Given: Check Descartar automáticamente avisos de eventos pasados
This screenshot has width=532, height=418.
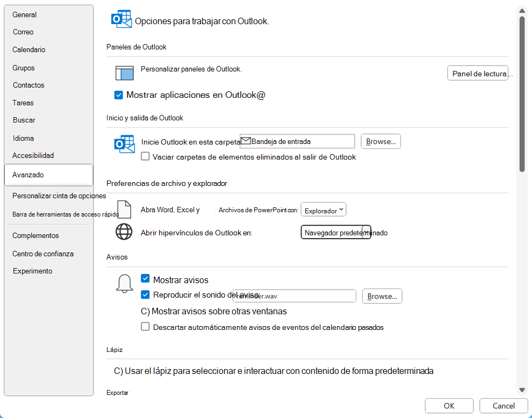Looking at the screenshot, I should [x=145, y=327].
